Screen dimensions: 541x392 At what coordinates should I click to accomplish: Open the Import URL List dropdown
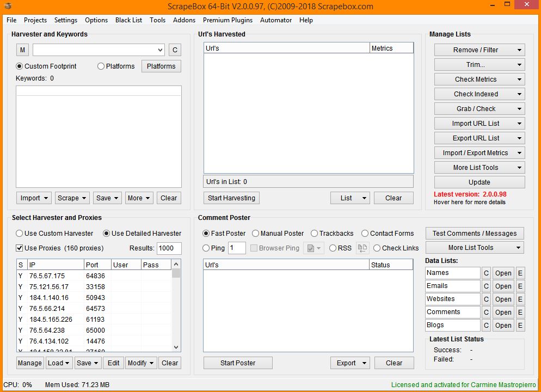tap(479, 124)
